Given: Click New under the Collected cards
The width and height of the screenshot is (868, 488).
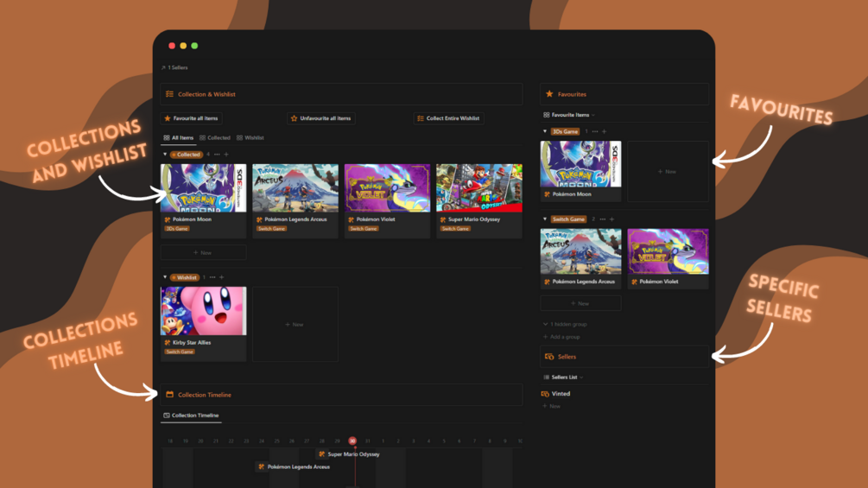Looking at the screenshot, I should tap(203, 253).
